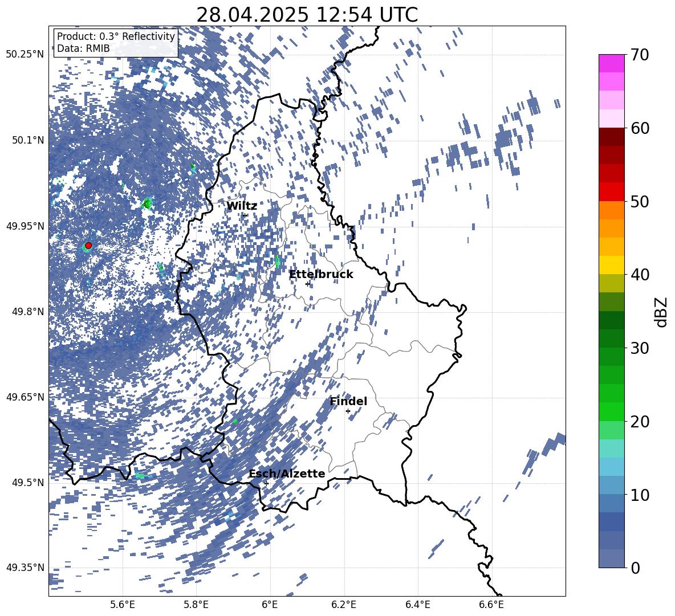Click the 40 tick on colorbar
The width and height of the screenshot is (675, 616).
pyautogui.click(x=640, y=275)
